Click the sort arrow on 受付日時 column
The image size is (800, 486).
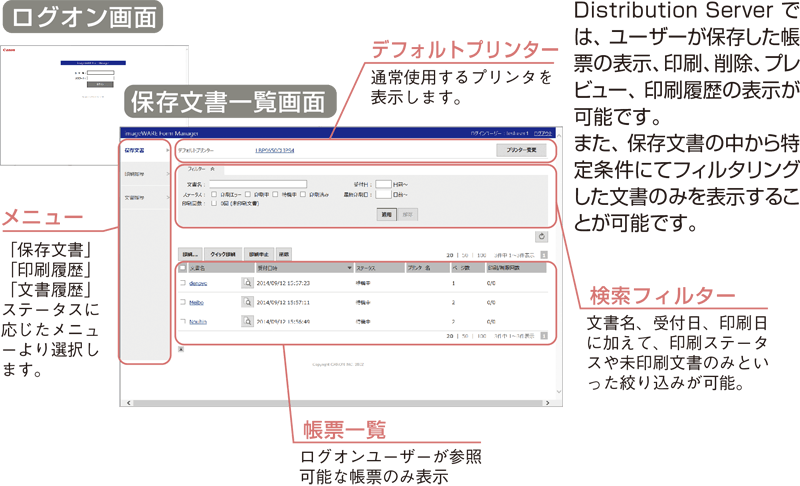click(x=349, y=268)
